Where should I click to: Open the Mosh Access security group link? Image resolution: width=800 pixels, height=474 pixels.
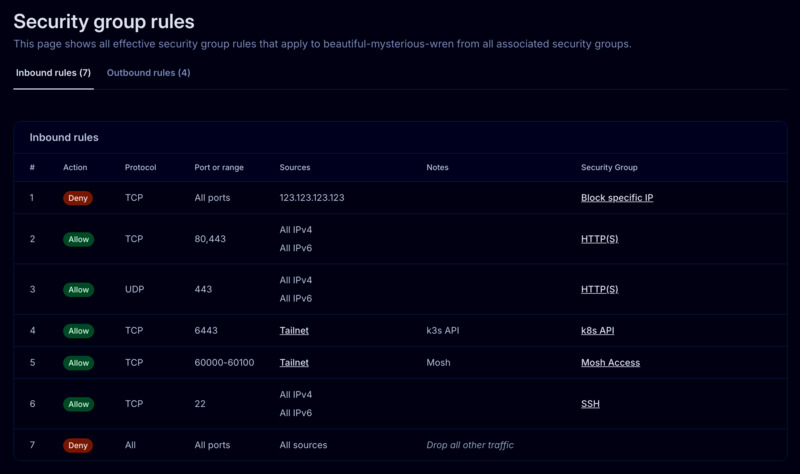(x=610, y=363)
